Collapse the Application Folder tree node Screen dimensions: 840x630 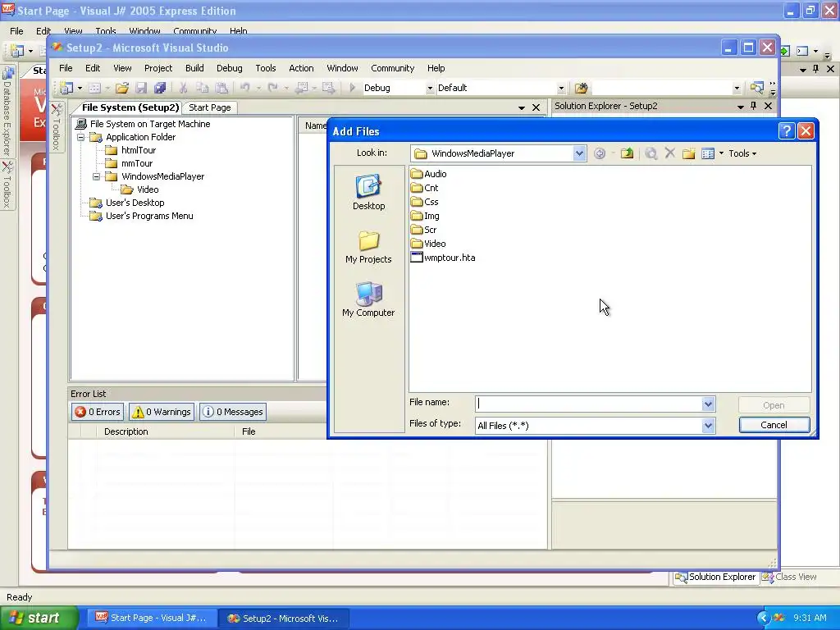coord(81,137)
